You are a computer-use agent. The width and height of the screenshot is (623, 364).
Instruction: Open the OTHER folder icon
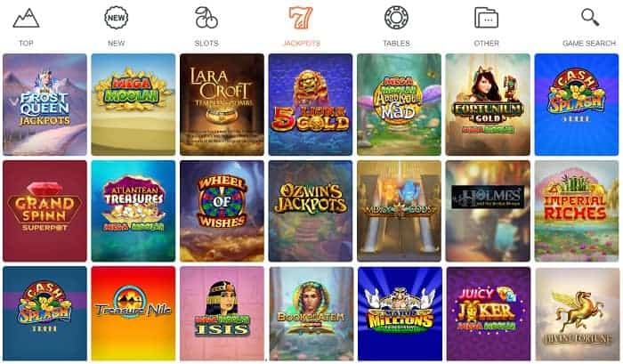tap(486, 18)
